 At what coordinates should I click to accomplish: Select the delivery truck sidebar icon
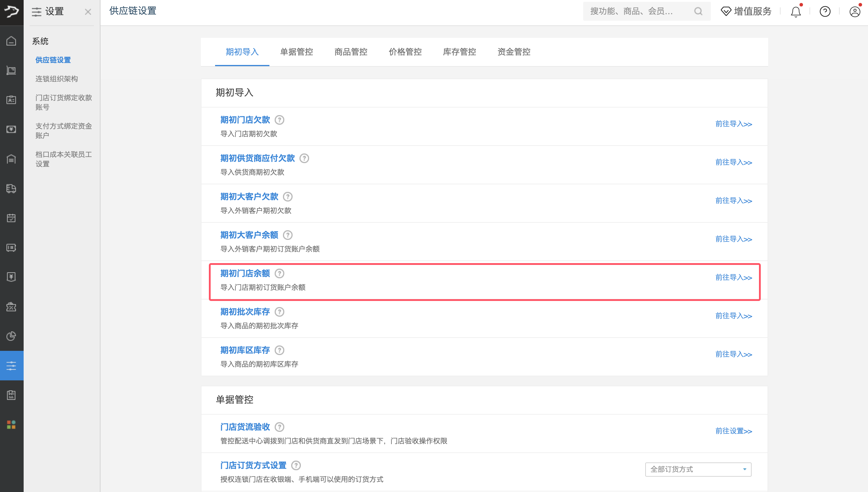12,188
